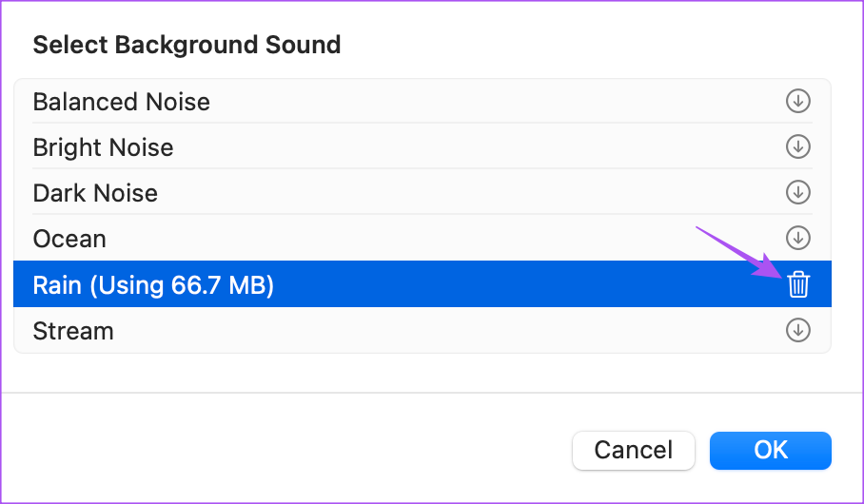Click the highlighted Rain row label

pos(57,284)
